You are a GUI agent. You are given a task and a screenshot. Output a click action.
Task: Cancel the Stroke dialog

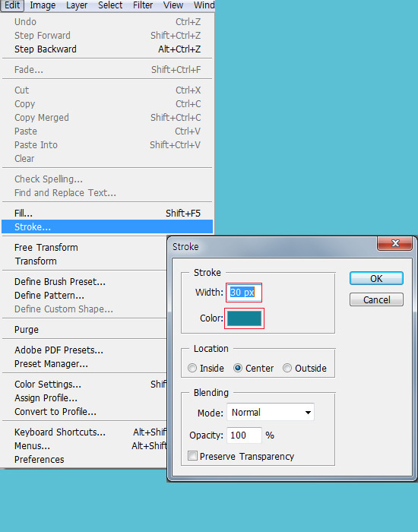pyautogui.click(x=376, y=300)
